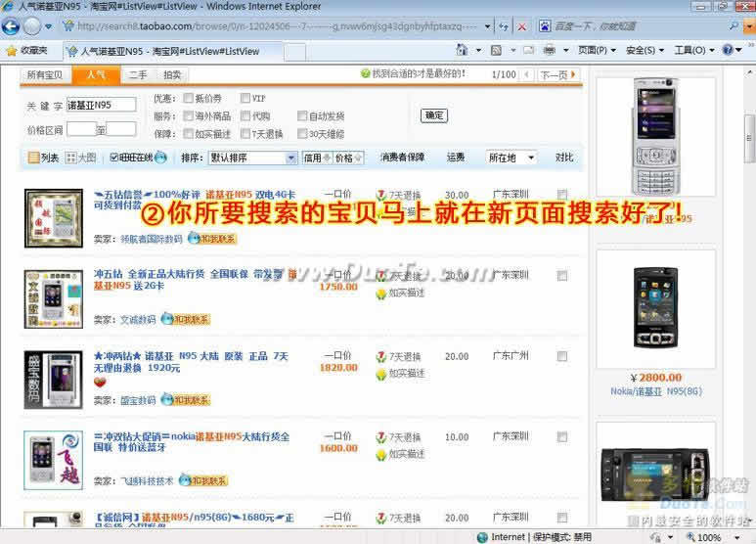Click the keyword field containing 诺基亚N95
756x544 pixels.
point(101,105)
